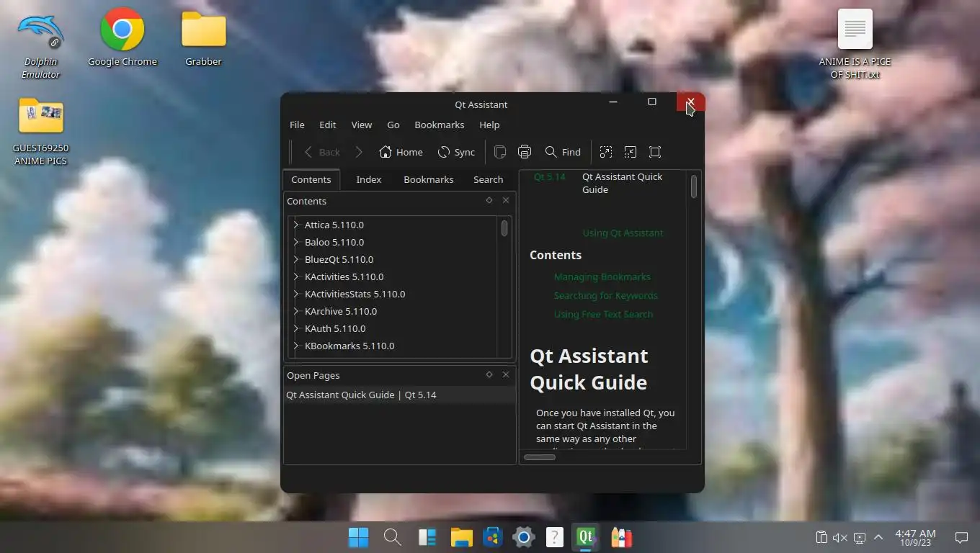Show hidden system tray icons
The width and height of the screenshot is (980, 553).
point(878,537)
